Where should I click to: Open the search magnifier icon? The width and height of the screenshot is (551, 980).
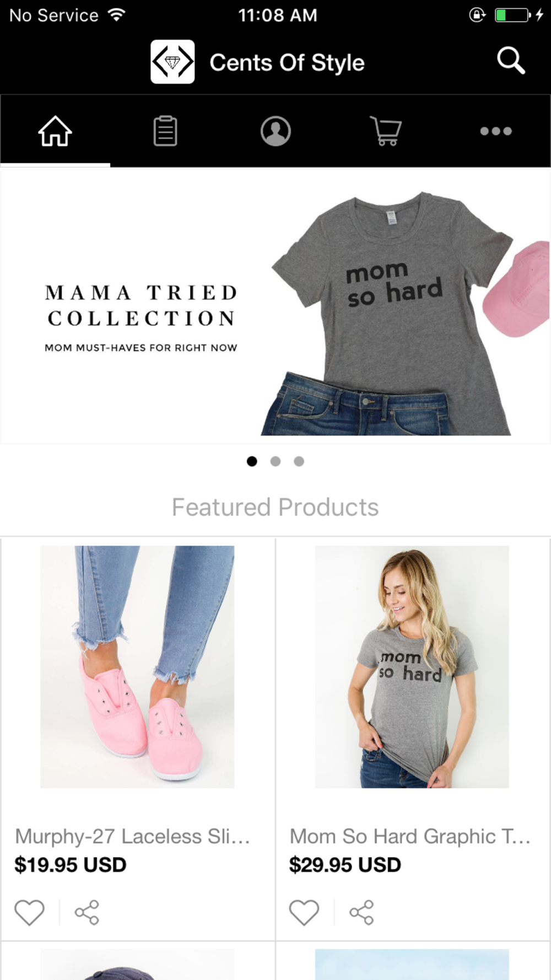click(511, 61)
